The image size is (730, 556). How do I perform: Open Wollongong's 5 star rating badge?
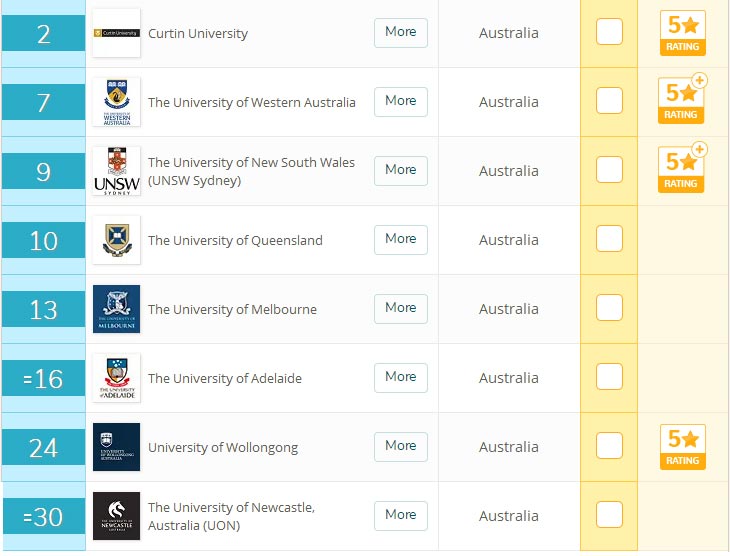coord(683,447)
